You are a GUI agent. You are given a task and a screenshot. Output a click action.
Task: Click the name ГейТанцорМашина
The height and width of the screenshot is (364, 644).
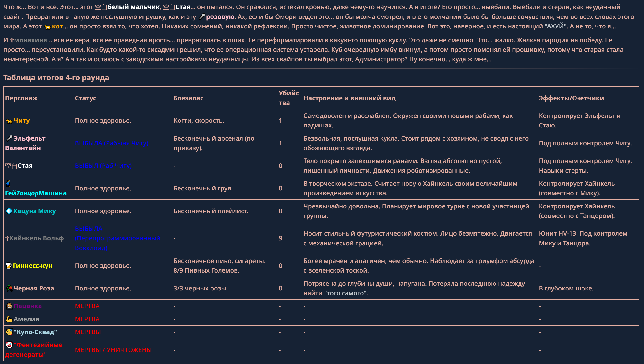36,193
